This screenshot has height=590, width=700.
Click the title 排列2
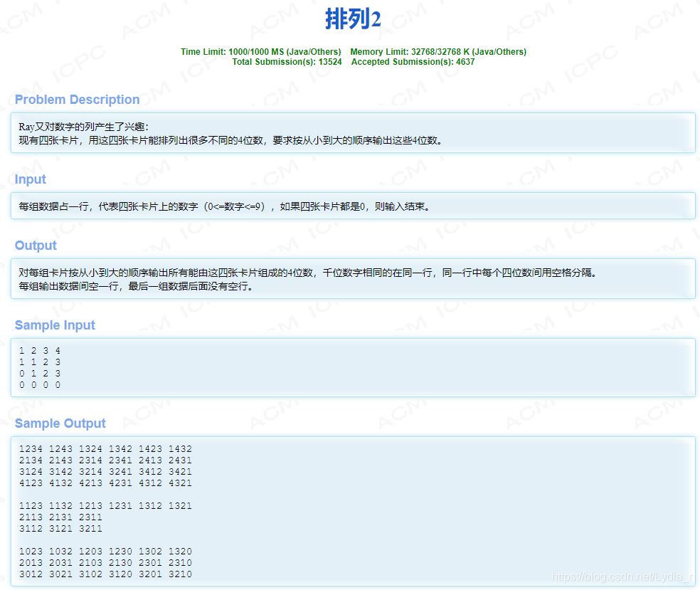(x=353, y=19)
